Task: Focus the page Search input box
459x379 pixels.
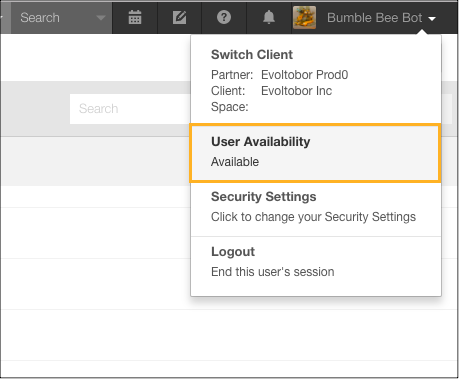Action: (x=130, y=109)
